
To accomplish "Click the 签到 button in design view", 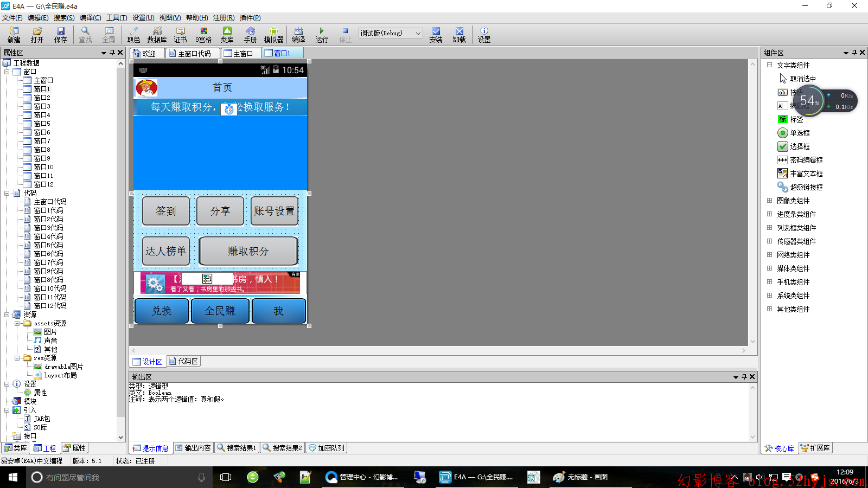I will click(166, 211).
